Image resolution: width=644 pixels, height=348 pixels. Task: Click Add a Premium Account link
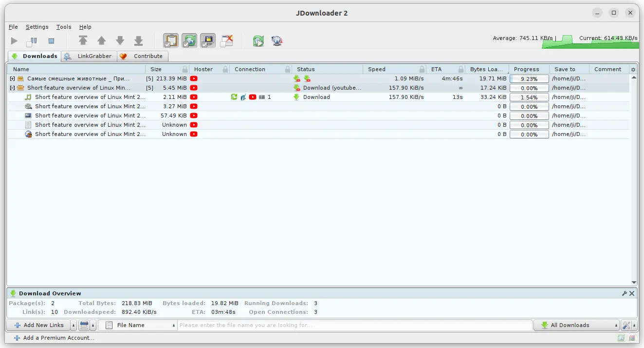pyautogui.click(x=55, y=338)
